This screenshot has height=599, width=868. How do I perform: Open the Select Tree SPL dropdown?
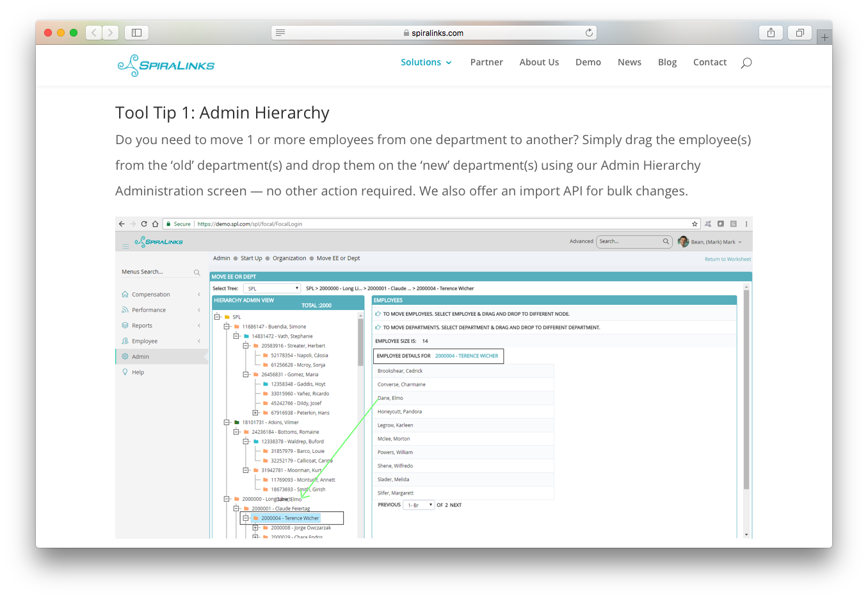[x=272, y=288]
